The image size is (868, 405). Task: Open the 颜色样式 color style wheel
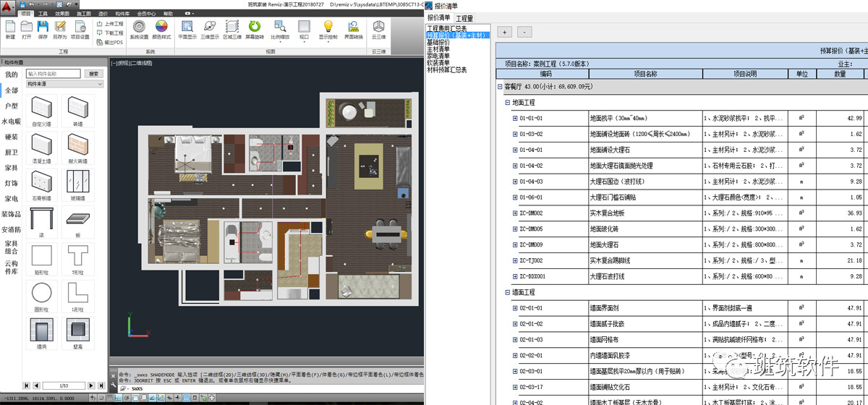161,29
